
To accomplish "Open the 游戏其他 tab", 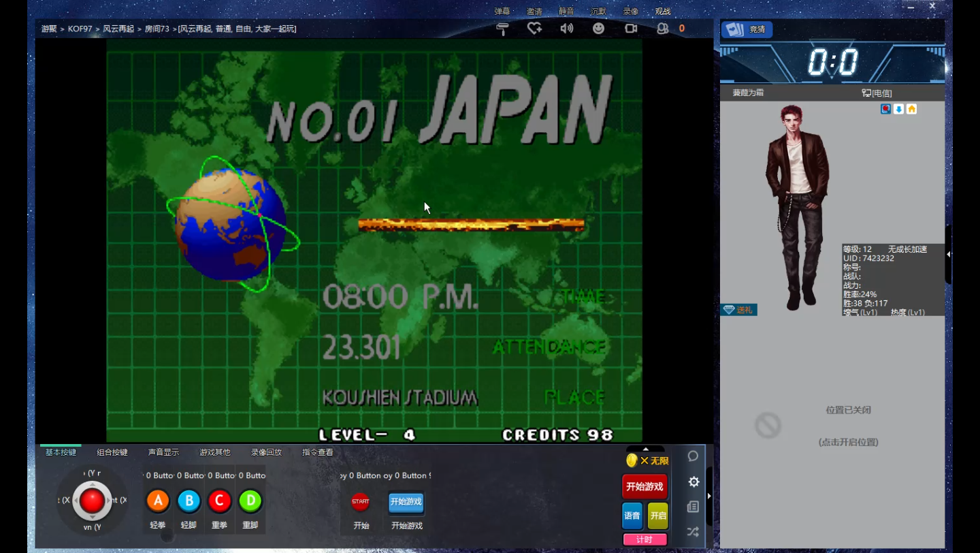I will point(215,452).
